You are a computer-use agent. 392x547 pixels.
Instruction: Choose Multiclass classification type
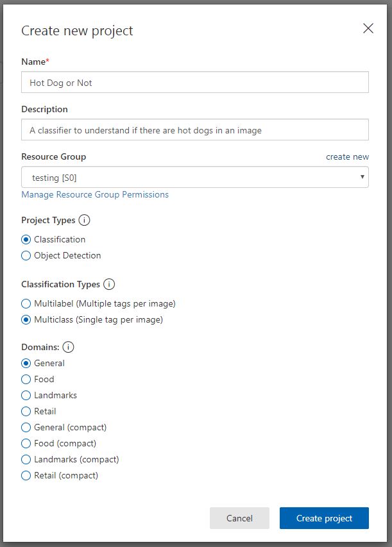point(26,319)
